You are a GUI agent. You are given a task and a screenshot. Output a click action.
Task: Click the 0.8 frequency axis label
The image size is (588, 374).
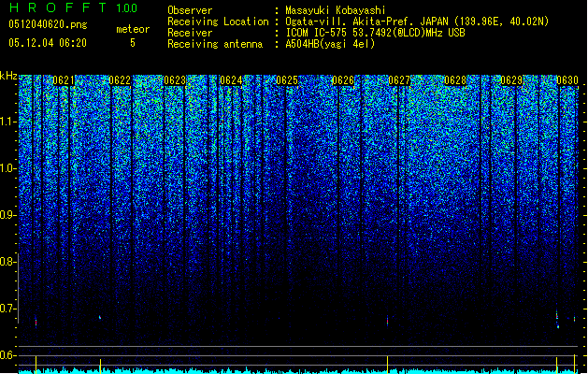coord(7,262)
